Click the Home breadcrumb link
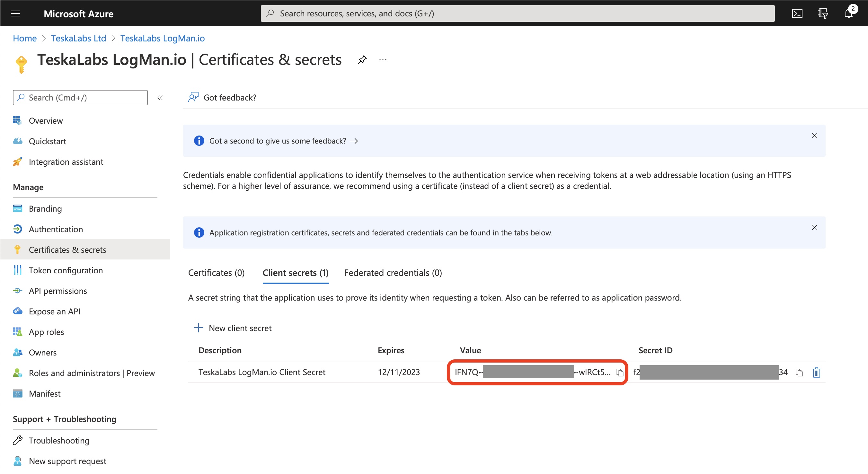This screenshot has height=474, width=868. coord(25,38)
